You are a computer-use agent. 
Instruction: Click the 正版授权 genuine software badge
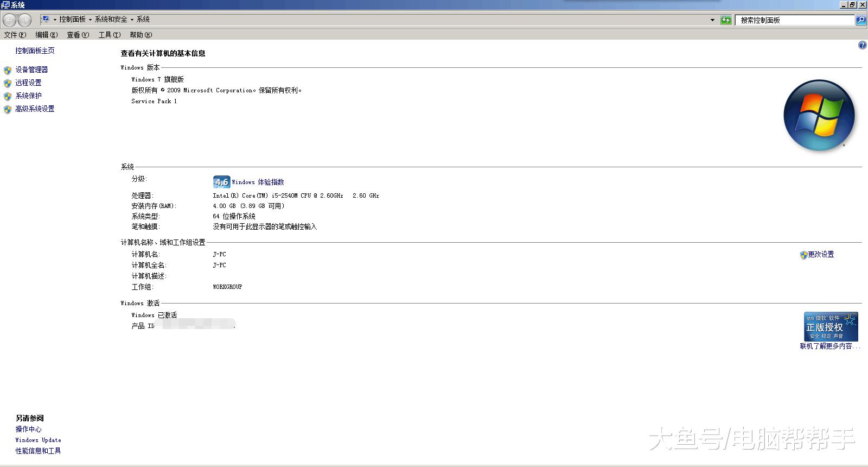831,326
